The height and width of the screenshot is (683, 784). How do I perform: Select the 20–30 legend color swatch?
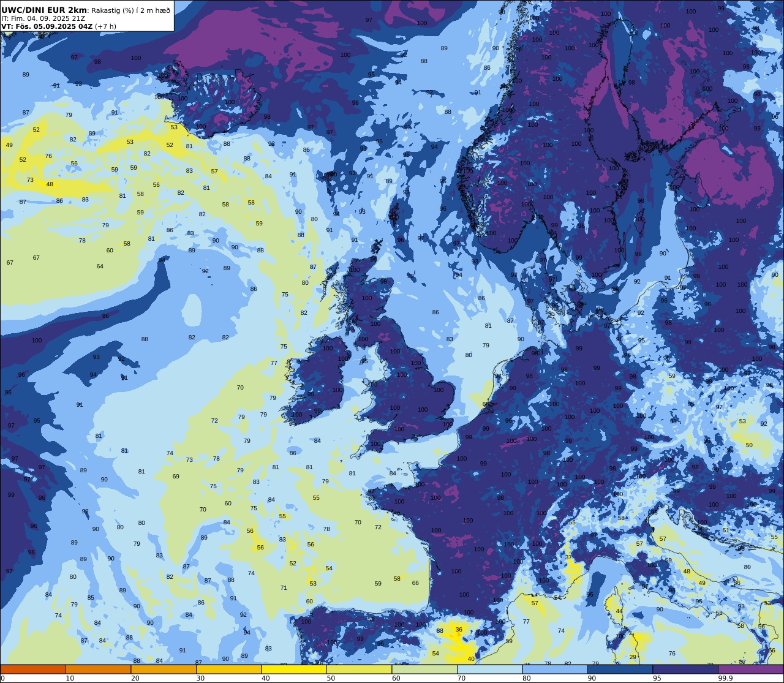[x=164, y=669]
